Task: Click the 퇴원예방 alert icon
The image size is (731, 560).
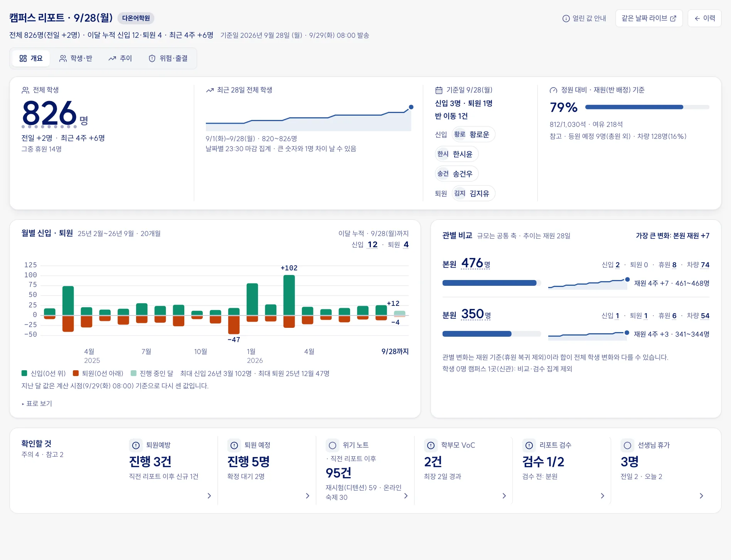Action: (136, 445)
